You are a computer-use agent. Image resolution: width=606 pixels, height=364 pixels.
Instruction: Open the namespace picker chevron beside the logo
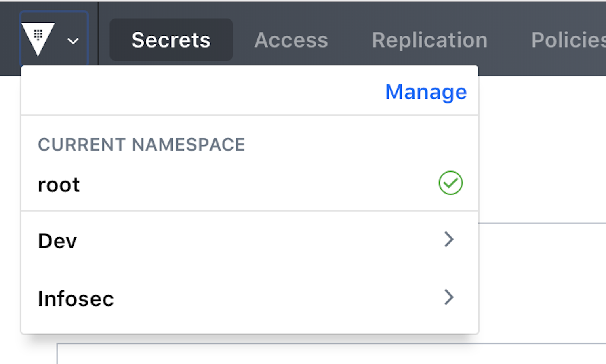coord(73,40)
